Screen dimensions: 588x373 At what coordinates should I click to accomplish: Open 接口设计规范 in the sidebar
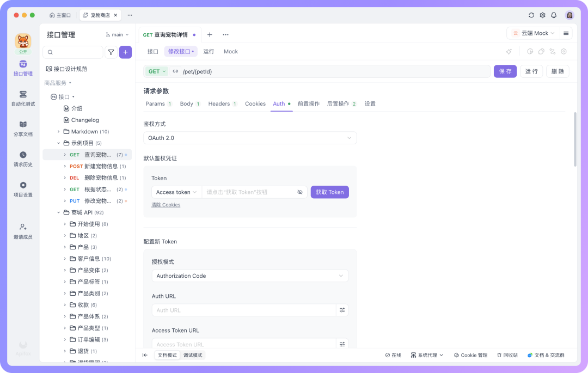(67, 69)
